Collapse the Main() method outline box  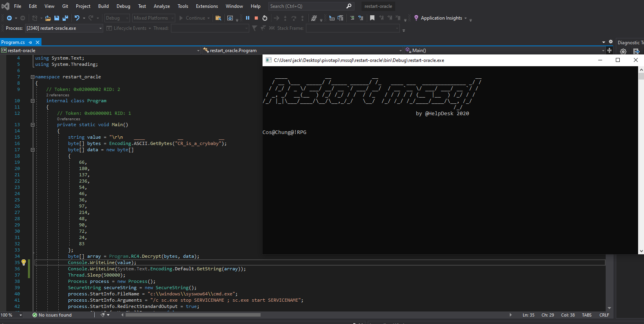point(32,125)
